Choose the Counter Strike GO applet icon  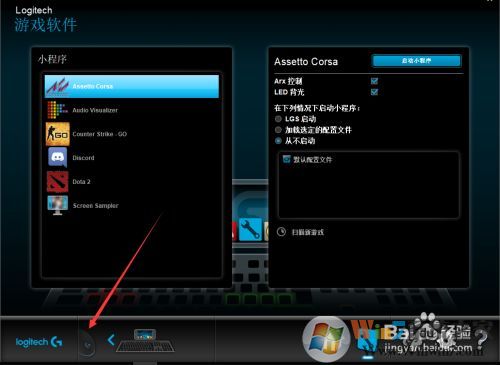[58, 134]
